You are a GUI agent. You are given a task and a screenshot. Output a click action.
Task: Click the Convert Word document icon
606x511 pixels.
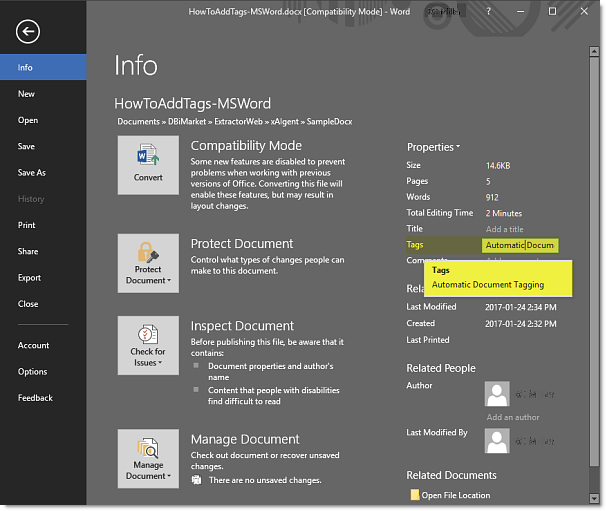(148, 165)
